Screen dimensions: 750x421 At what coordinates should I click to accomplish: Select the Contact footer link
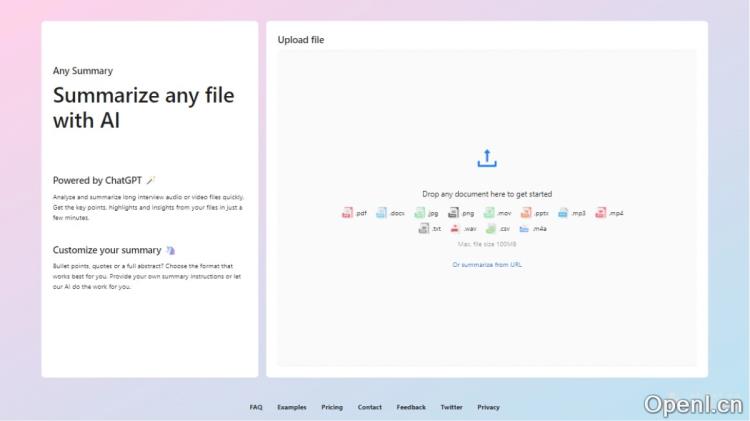pos(370,407)
